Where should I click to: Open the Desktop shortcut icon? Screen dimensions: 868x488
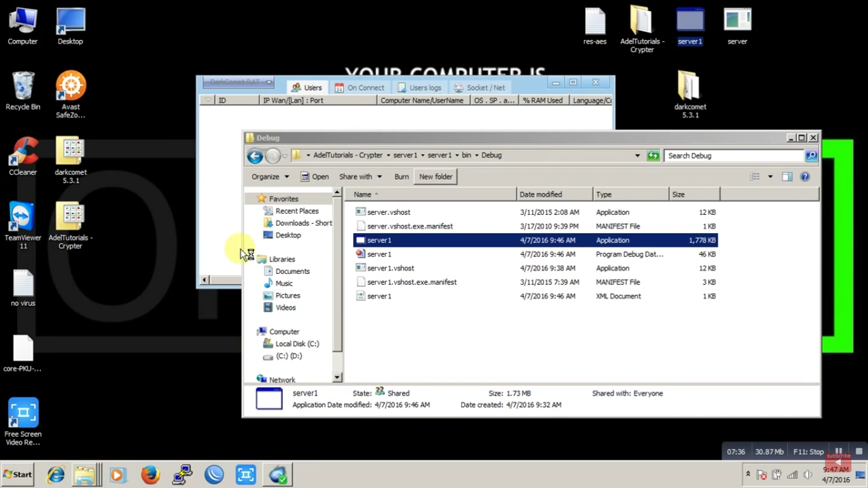(70, 26)
